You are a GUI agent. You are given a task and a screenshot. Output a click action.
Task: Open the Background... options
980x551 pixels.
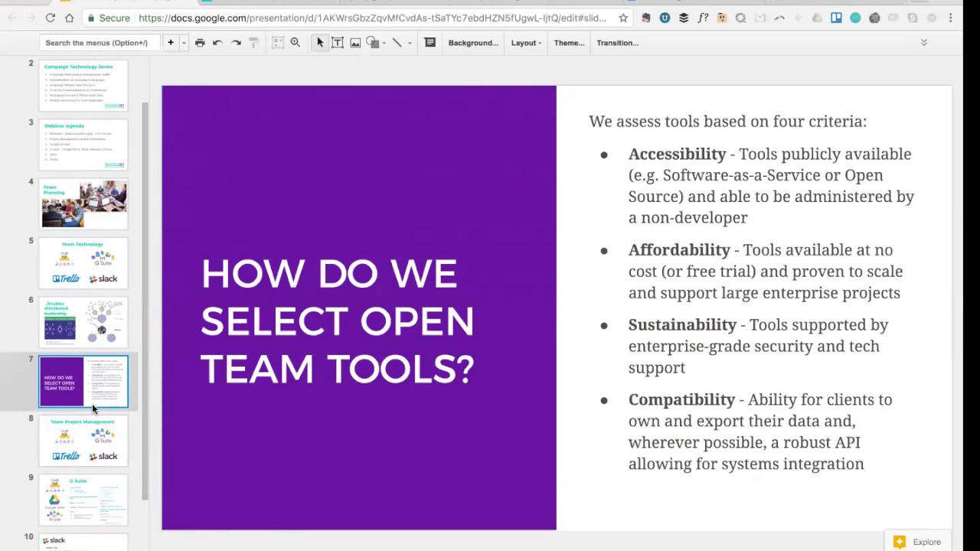coord(473,43)
